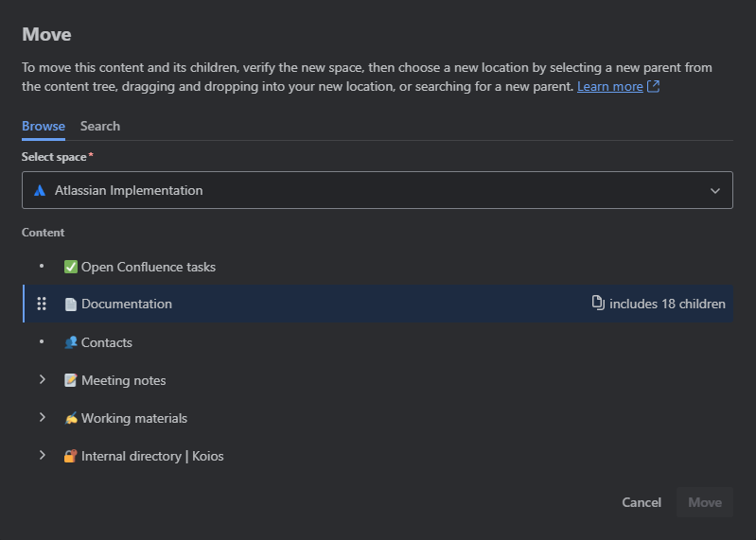The height and width of the screenshot is (540, 756).
Task: Expand Internal directory | Koios node
Action: pyautogui.click(x=42, y=455)
